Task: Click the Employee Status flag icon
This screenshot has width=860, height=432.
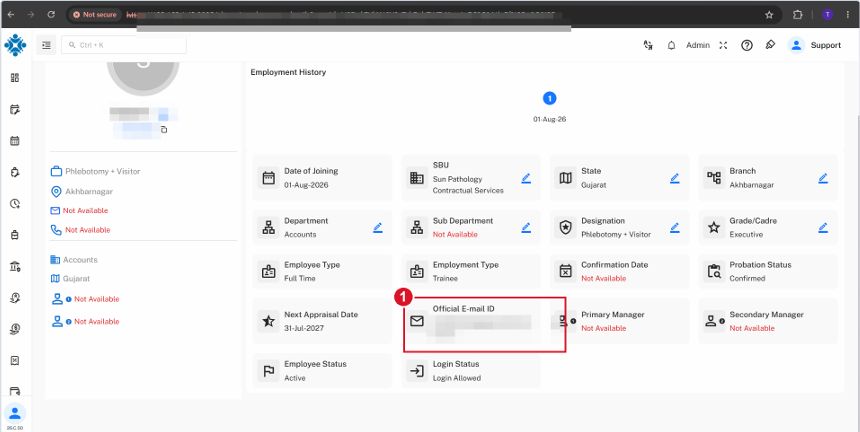Action: tap(269, 371)
